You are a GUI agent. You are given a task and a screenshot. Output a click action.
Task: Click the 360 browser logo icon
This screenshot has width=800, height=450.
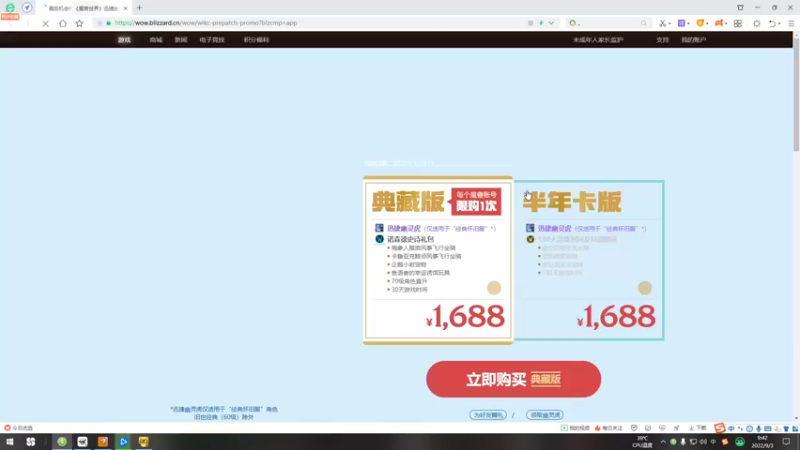point(10,8)
